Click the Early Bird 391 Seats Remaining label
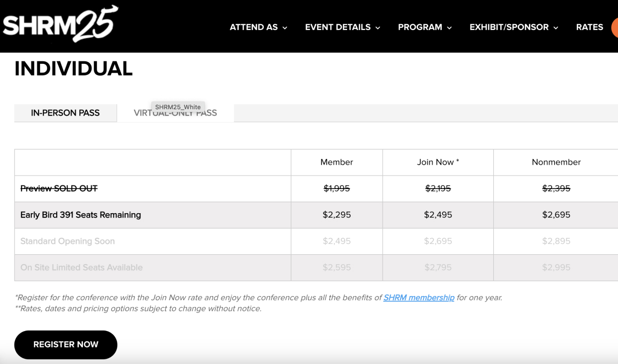This screenshot has height=364, width=618. (80, 215)
